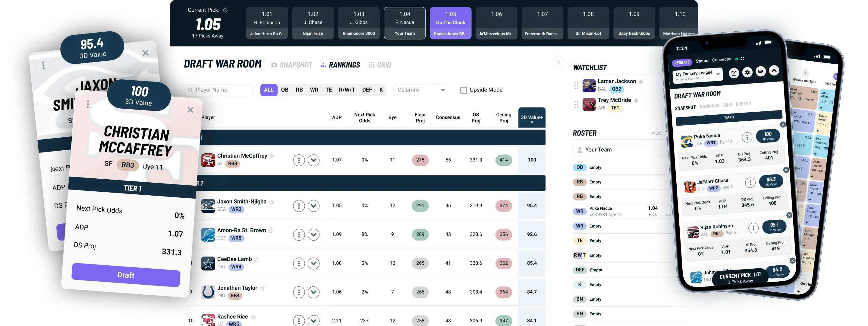Click the Colts horseshoe logo beside Jonathan Taylor
868x326 pixels.
(208, 292)
